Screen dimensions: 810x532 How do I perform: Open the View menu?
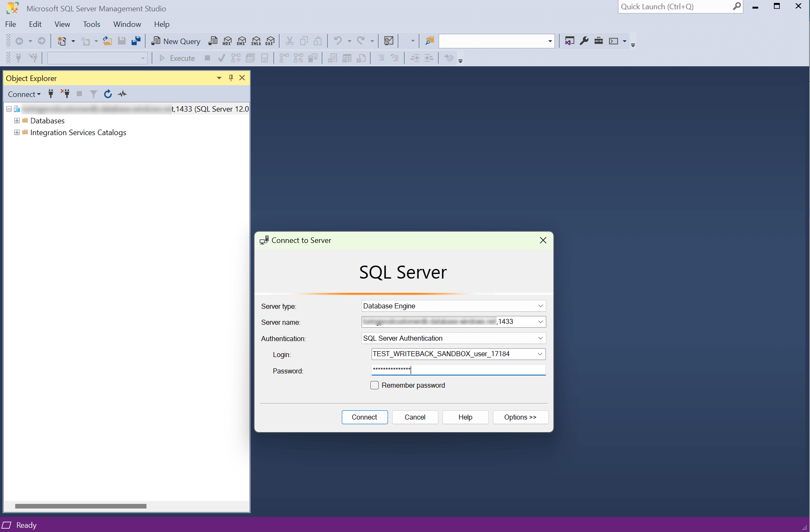pos(62,24)
